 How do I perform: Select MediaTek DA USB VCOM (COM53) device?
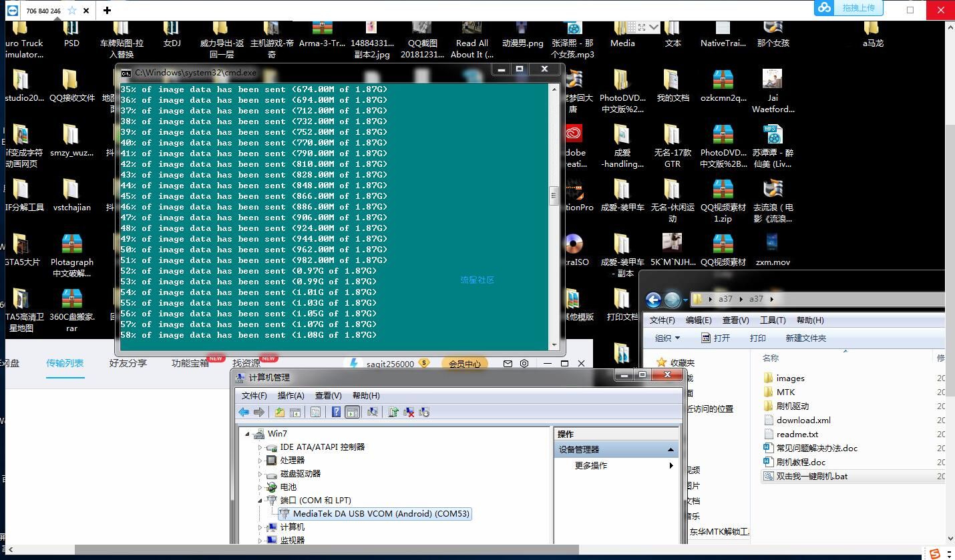[x=375, y=514]
